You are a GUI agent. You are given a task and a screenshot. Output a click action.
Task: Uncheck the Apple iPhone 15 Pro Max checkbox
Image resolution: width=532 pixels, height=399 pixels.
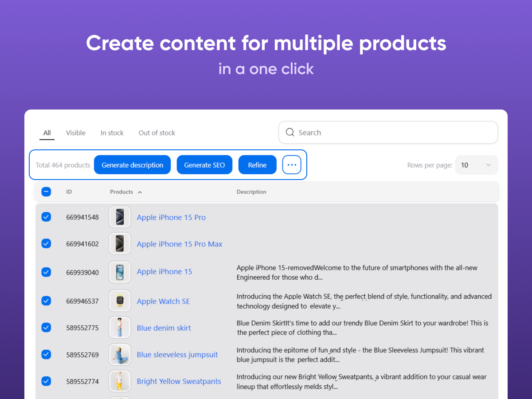pyautogui.click(x=46, y=243)
